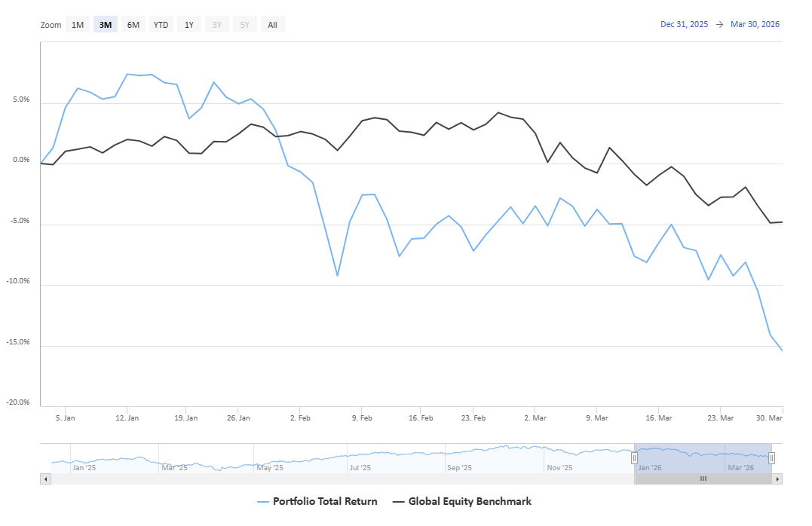Select the 6M zoom preset
The height and width of the screenshot is (526, 812).
(x=133, y=24)
